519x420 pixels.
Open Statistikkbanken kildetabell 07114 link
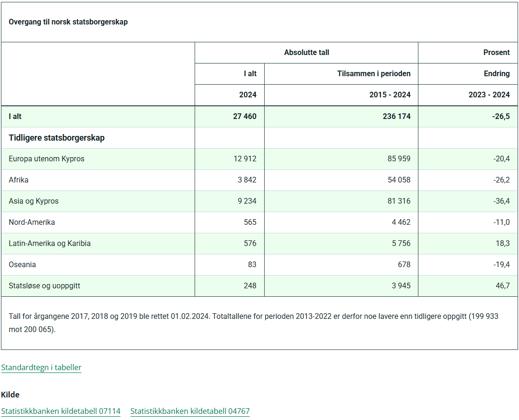click(61, 411)
